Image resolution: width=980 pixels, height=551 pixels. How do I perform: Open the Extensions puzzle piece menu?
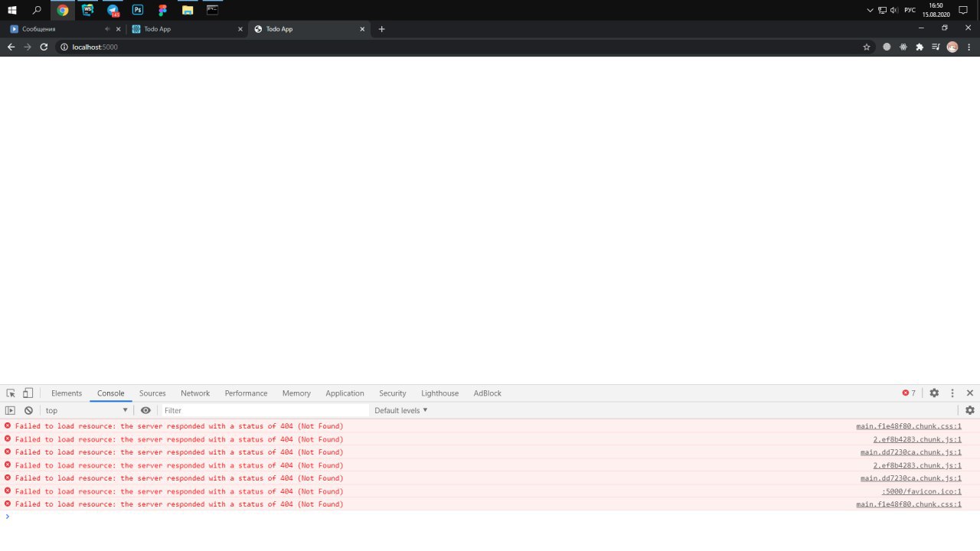coord(920,47)
